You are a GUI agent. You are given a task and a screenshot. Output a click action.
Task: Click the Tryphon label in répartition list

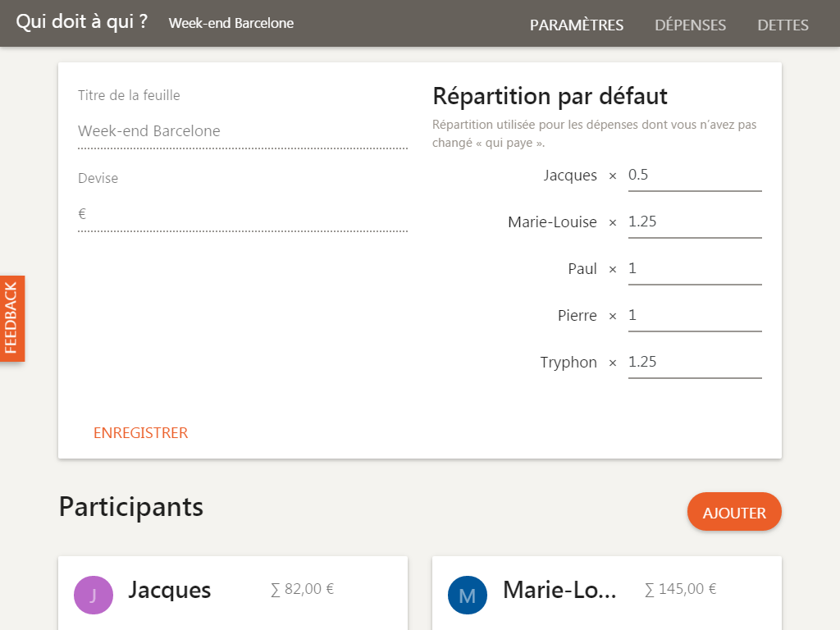[568, 363]
